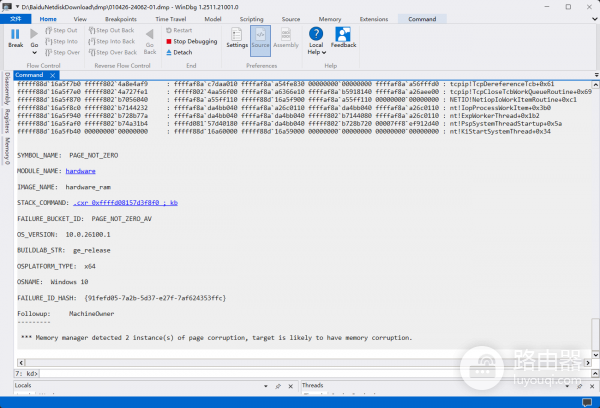Toggle Source mode preference
600x408 pixels.
260,41
